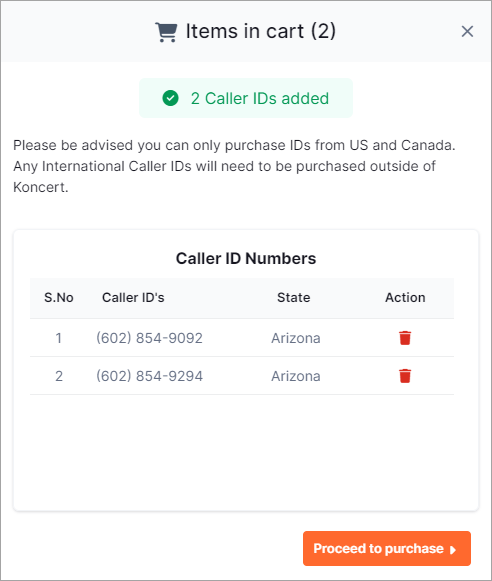The image size is (492, 581).
Task: Select the State column header
Action: pos(293,298)
